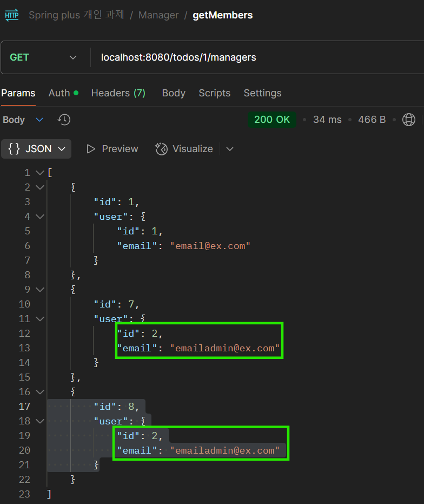
Task: Click the HTTP request type icon
Action: click(12, 15)
